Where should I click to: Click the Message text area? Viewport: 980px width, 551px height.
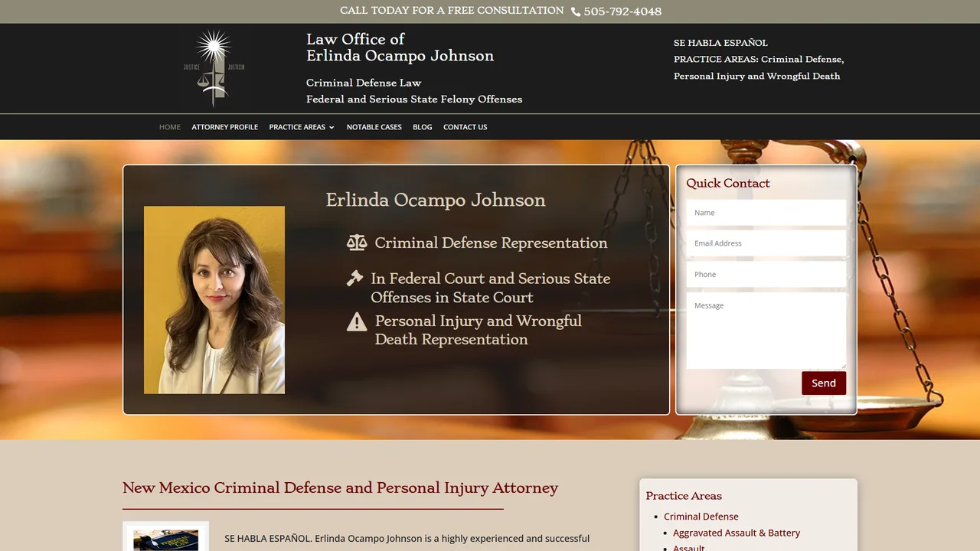(766, 331)
